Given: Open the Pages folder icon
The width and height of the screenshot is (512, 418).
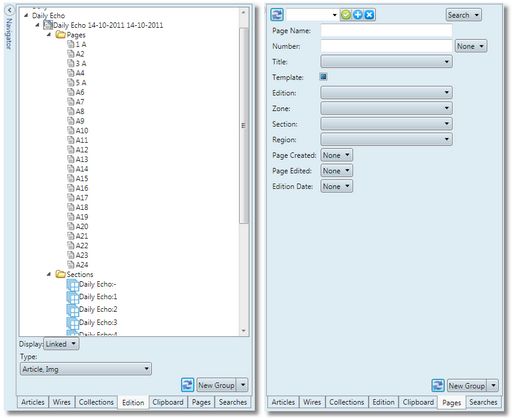Looking at the screenshot, I should tap(60, 35).
